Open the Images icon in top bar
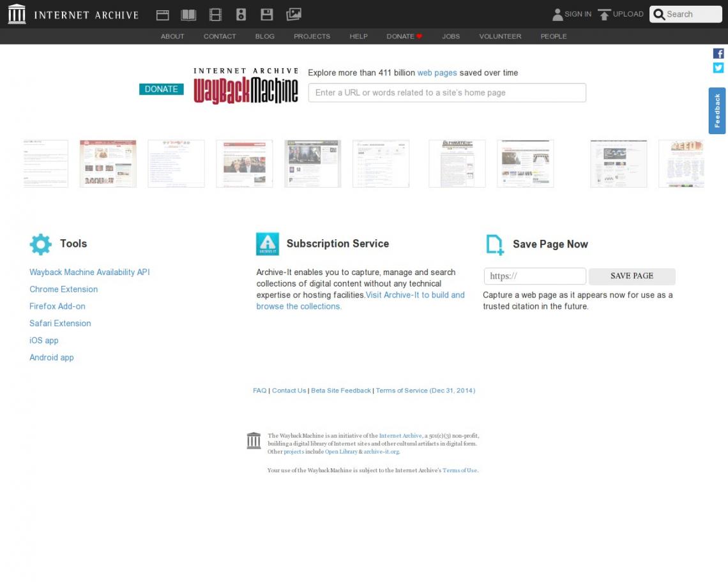The height and width of the screenshot is (582, 728). (293, 15)
